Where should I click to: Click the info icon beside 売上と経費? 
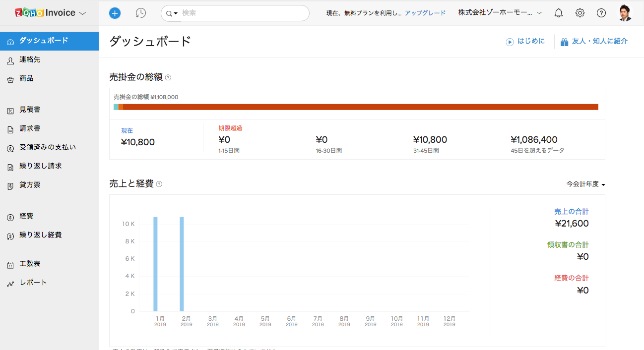pyautogui.click(x=159, y=184)
